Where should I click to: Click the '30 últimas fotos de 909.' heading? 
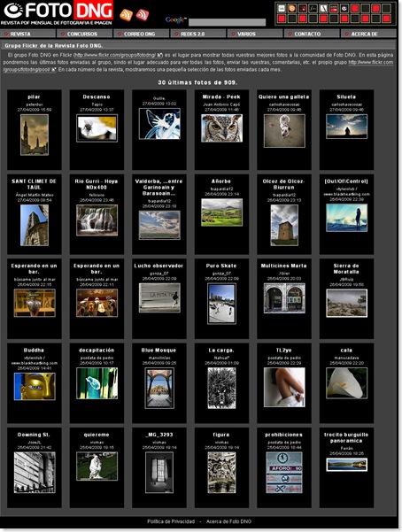pyautogui.click(x=198, y=82)
